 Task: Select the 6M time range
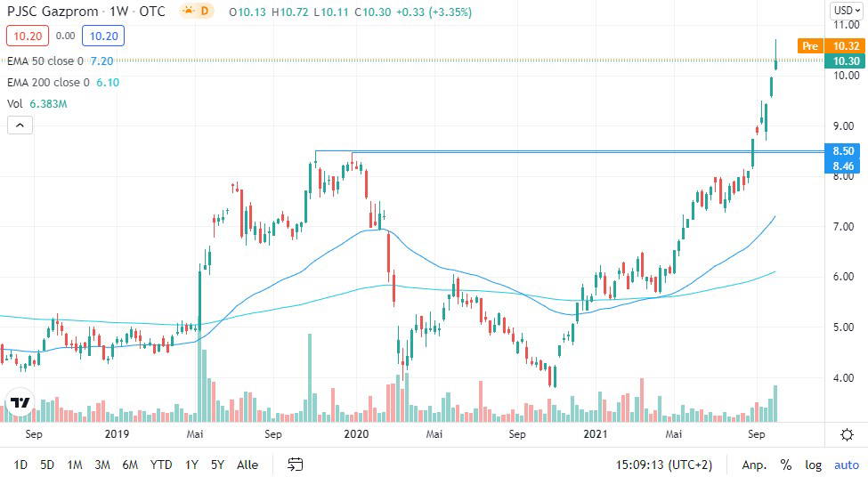[x=130, y=465]
